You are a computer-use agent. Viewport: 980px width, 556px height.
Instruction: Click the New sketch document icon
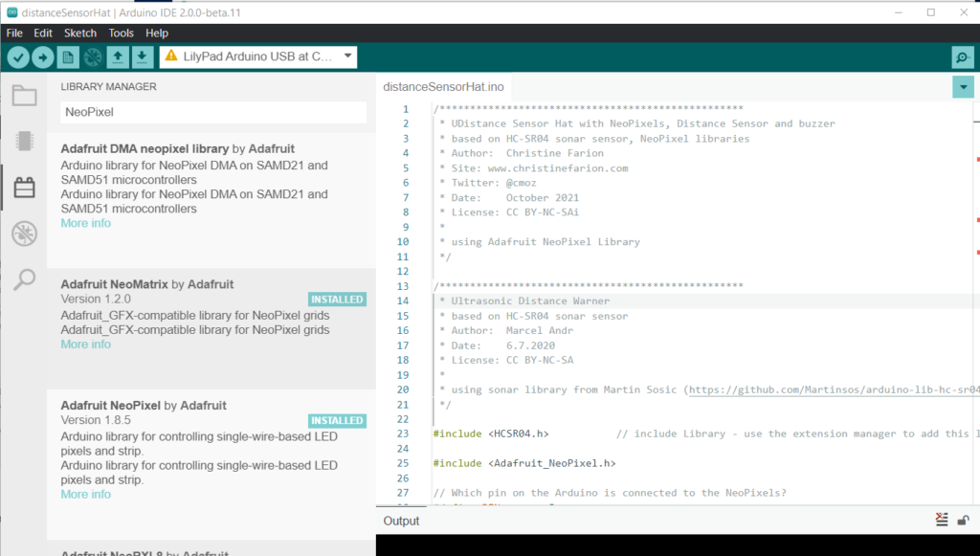(68, 57)
